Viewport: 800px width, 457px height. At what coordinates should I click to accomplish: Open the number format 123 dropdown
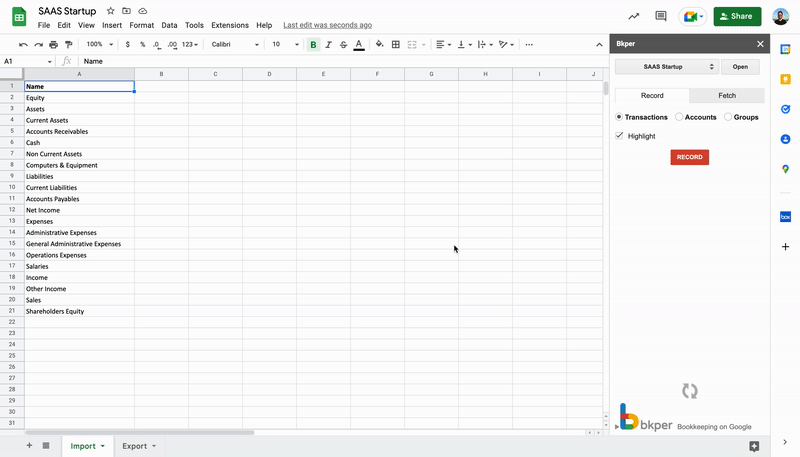tap(190, 45)
